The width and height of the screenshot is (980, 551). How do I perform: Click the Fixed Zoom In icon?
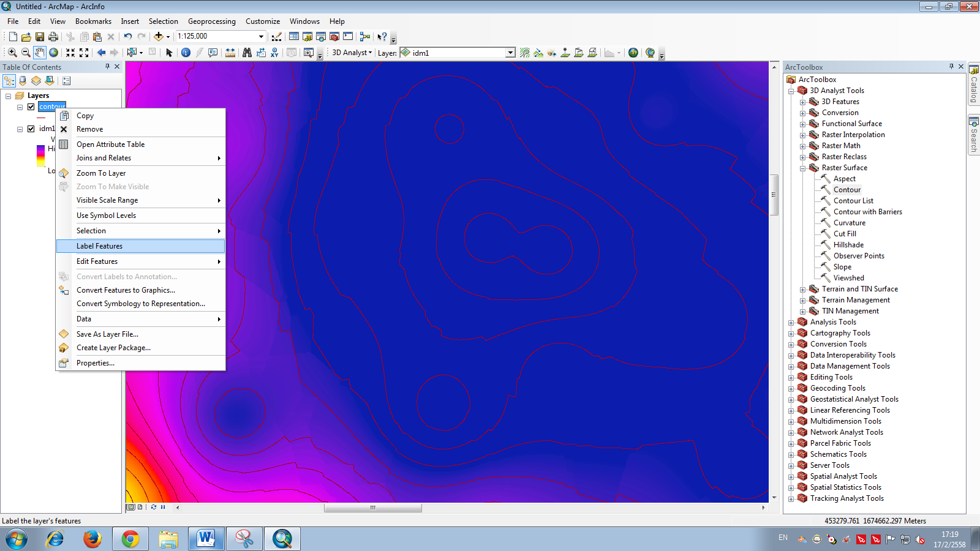[70, 53]
